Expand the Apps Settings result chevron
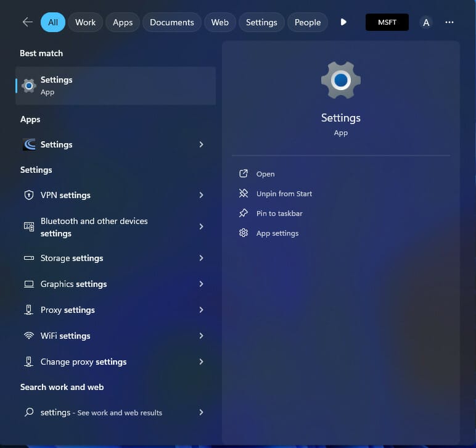The height and width of the screenshot is (448, 476). pyautogui.click(x=201, y=144)
